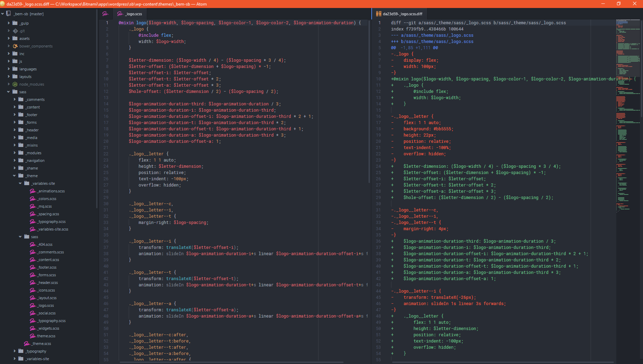Collapse the _variables-site folder
Screen dimensions: 643x364
click(20, 183)
